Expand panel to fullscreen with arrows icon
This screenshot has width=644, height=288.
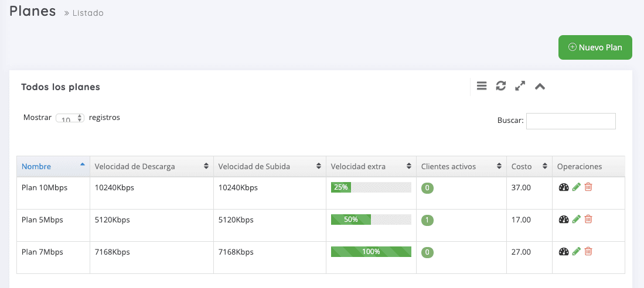tap(520, 85)
